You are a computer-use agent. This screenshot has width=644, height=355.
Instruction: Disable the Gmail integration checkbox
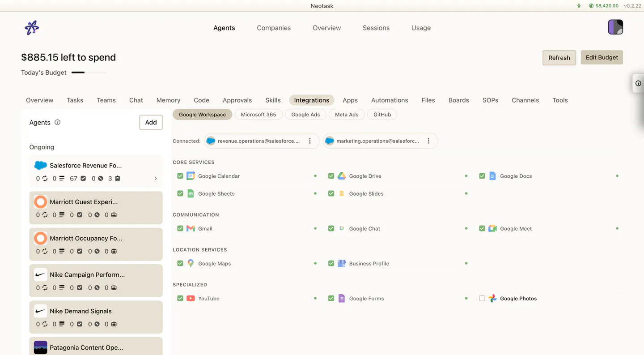tap(180, 228)
